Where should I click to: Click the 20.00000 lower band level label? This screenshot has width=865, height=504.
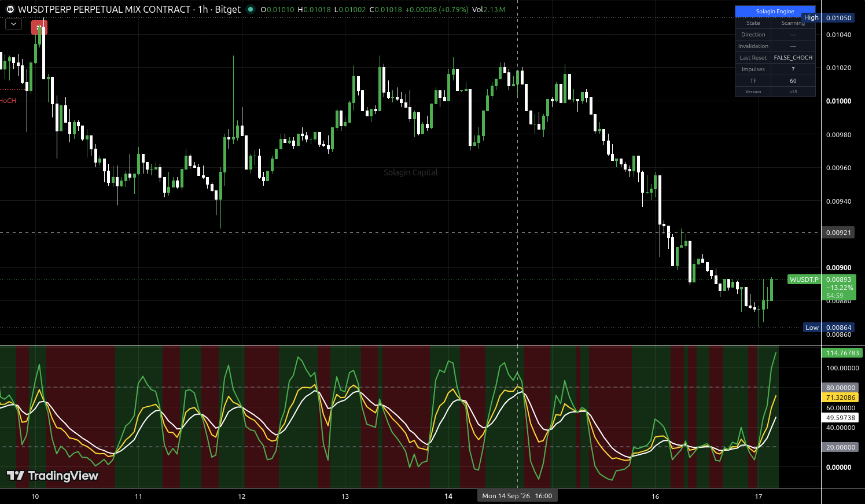(x=840, y=447)
